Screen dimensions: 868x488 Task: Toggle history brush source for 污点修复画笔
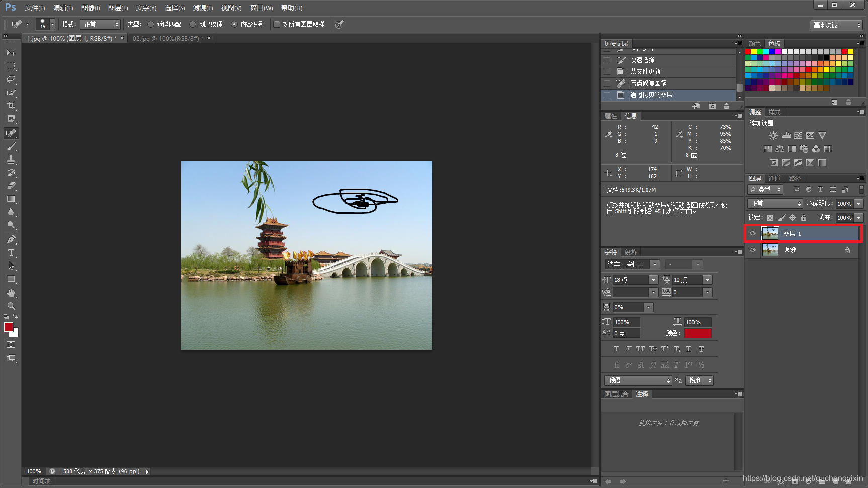click(607, 83)
